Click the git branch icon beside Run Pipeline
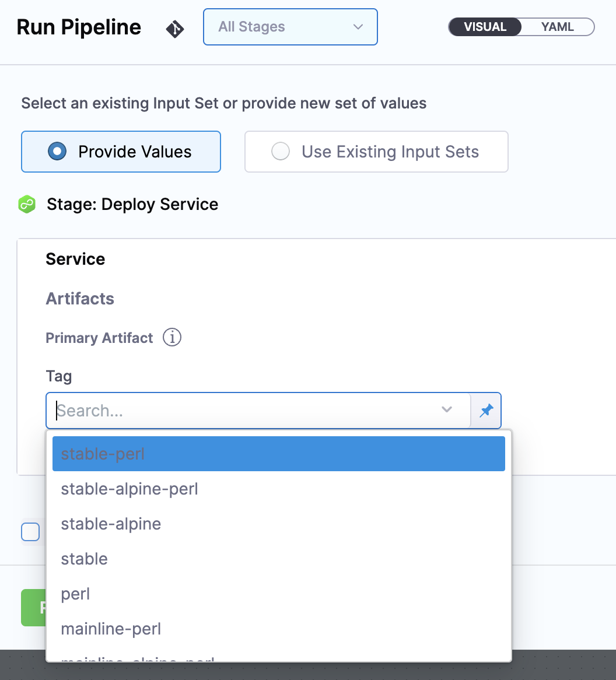The height and width of the screenshot is (680, 616). click(175, 29)
